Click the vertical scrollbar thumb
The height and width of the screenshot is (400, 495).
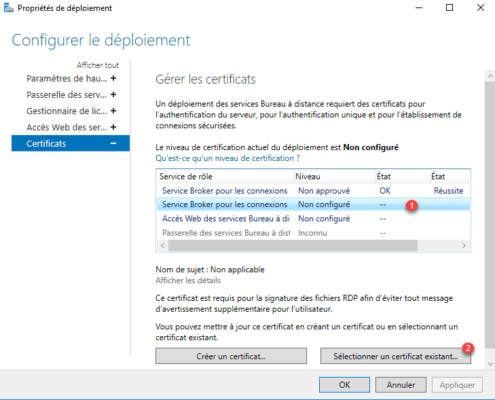tap(490, 215)
